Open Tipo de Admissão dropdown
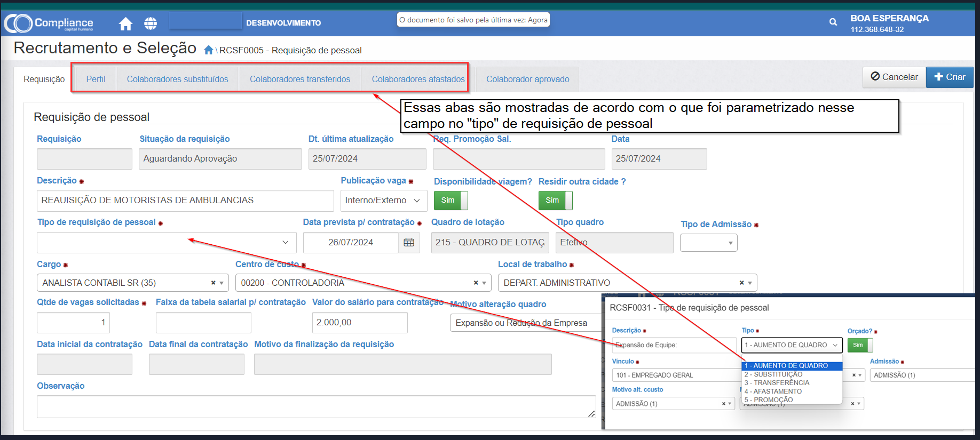Screen dimensions: 980x440 point(708,243)
